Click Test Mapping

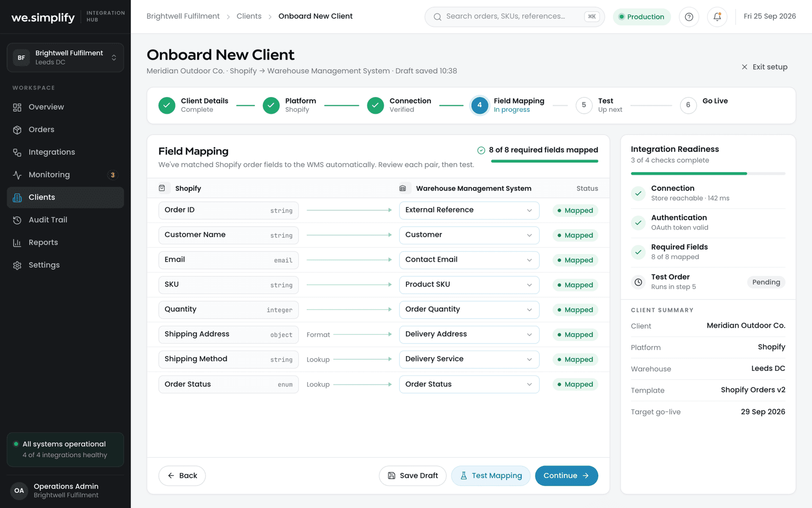coord(491,476)
